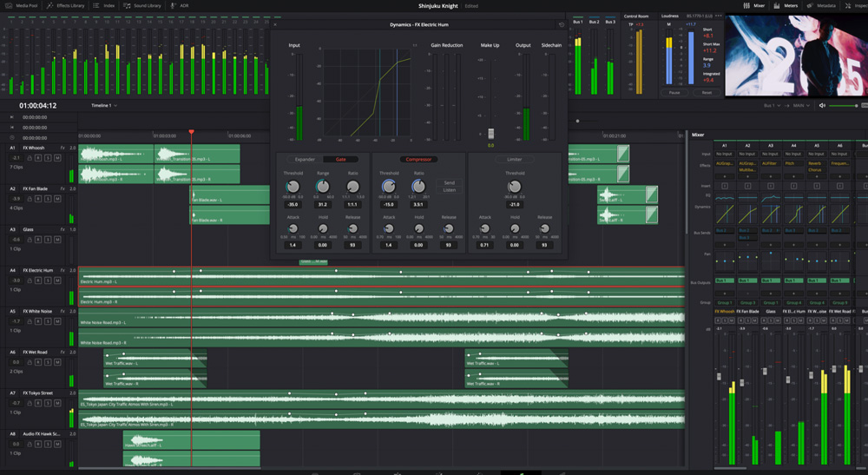Open the Sound Library panel
868x475 pixels.
(x=141, y=5)
